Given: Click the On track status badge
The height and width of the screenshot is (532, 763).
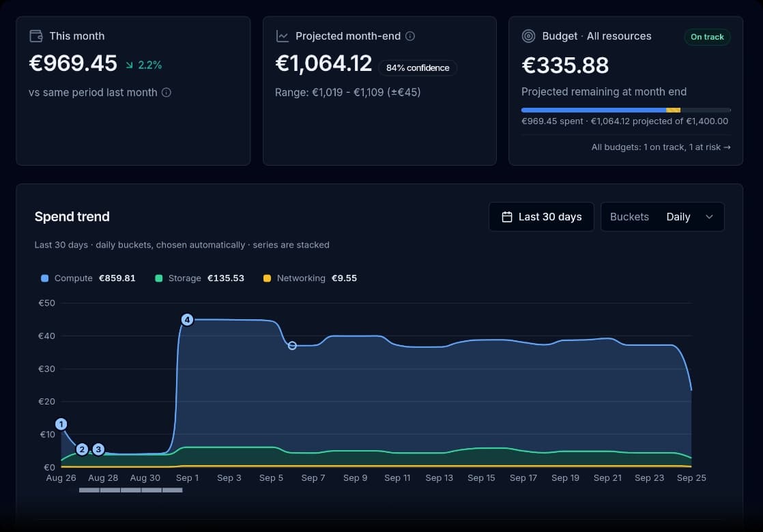Looking at the screenshot, I should pyautogui.click(x=707, y=37).
